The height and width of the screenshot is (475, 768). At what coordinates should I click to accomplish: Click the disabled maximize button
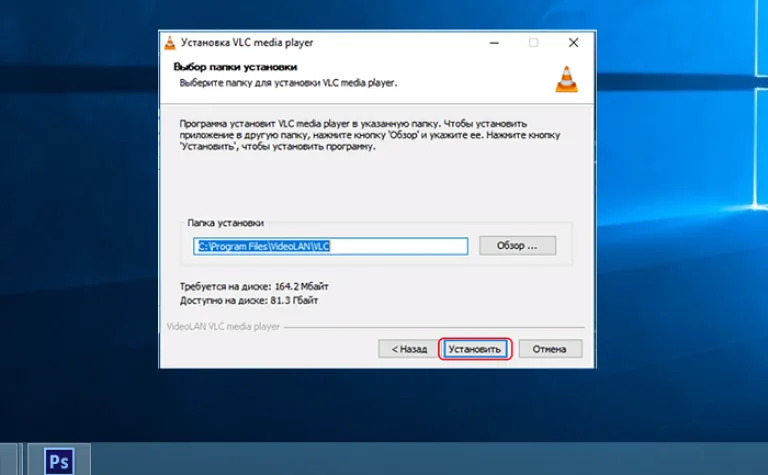coord(533,43)
